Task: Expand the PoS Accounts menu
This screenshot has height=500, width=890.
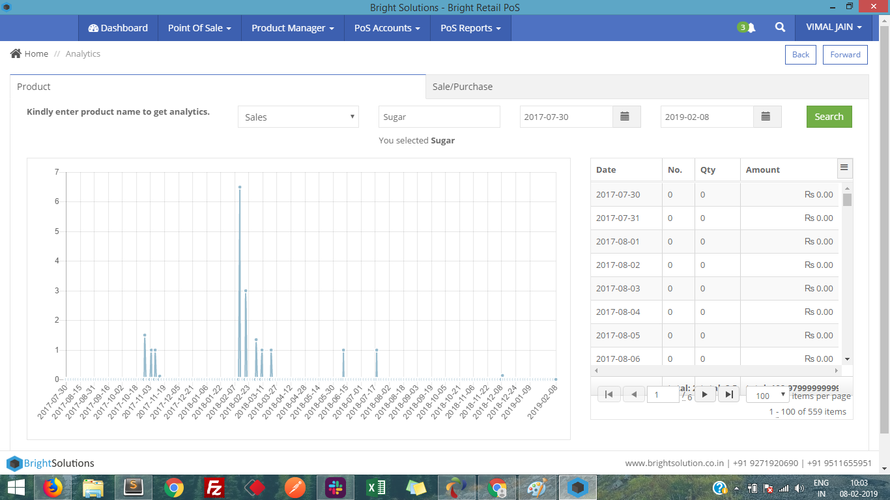Action: [387, 28]
